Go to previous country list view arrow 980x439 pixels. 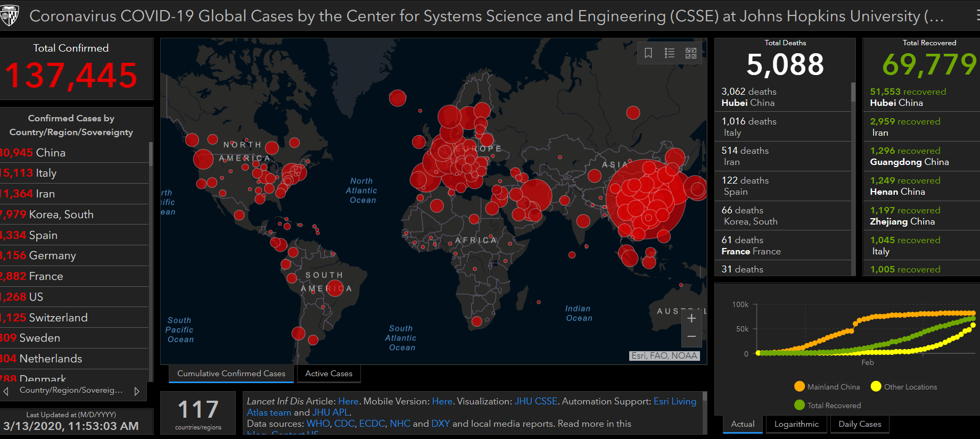6,391
